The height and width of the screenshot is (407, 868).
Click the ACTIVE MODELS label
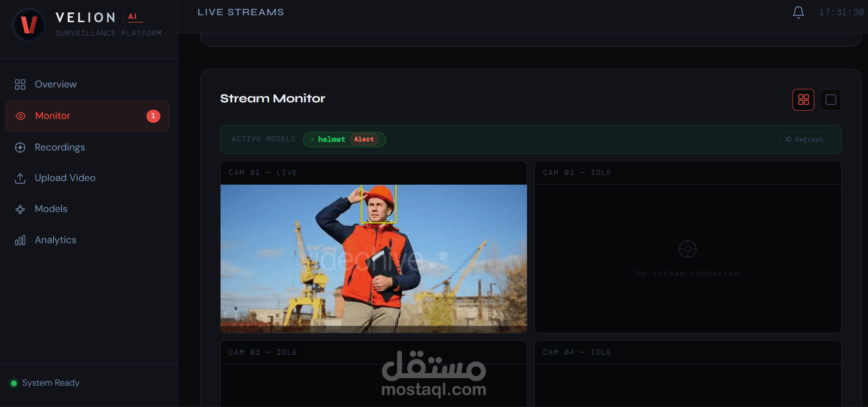[264, 139]
